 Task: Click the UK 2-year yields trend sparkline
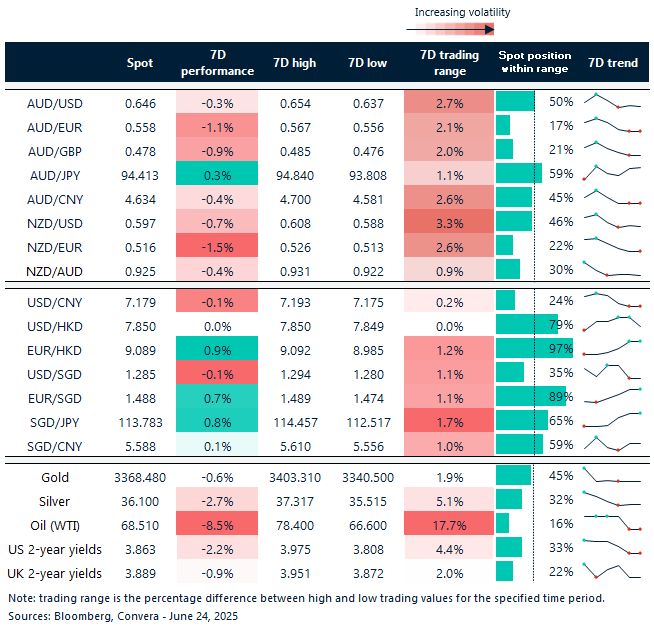pos(612,571)
